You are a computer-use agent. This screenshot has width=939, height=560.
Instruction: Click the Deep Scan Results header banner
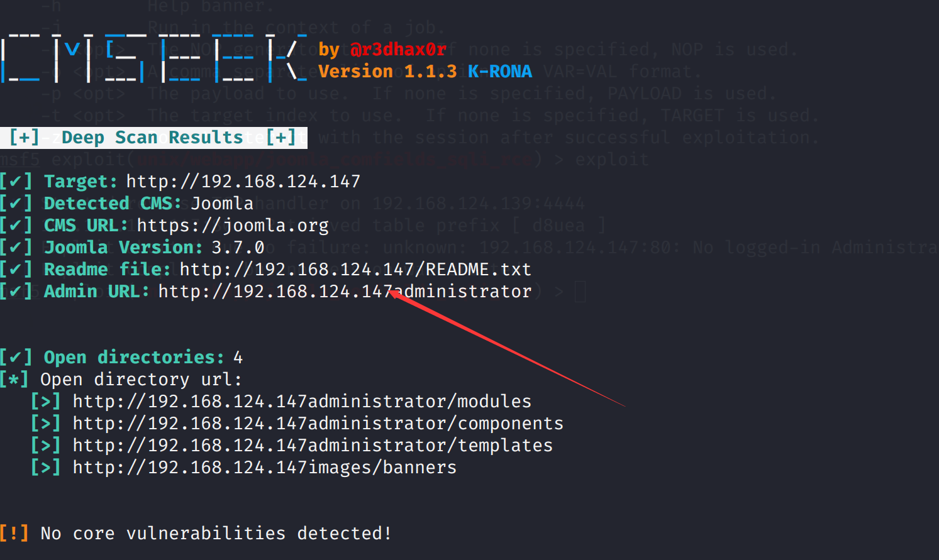(x=153, y=138)
